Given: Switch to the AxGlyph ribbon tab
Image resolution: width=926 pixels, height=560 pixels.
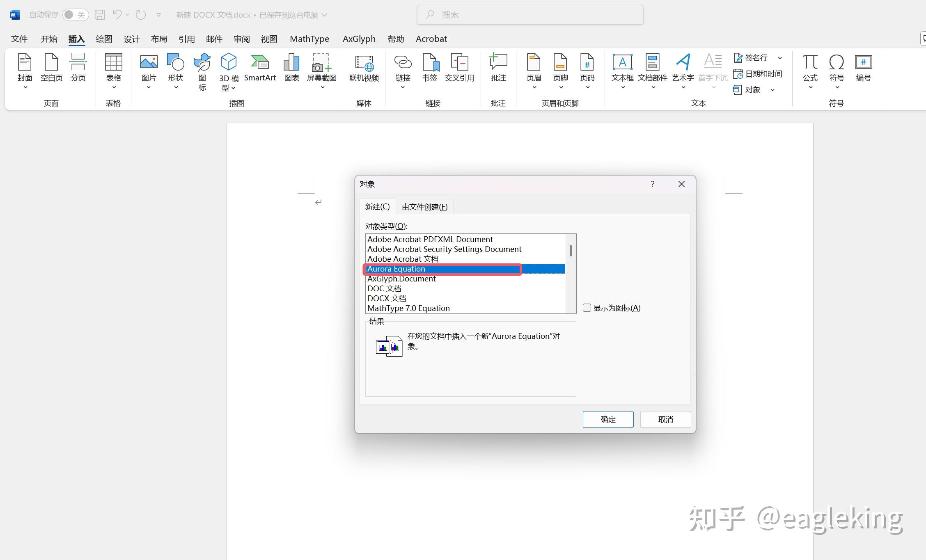Looking at the screenshot, I should (x=359, y=39).
